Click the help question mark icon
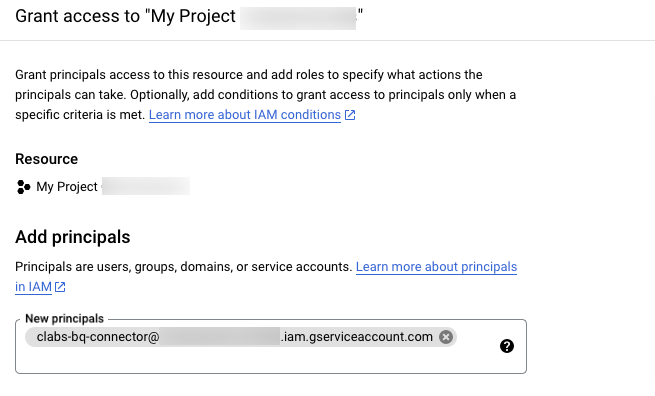Image resolution: width=655 pixels, height=396 pixels. (x=507, y=346)
